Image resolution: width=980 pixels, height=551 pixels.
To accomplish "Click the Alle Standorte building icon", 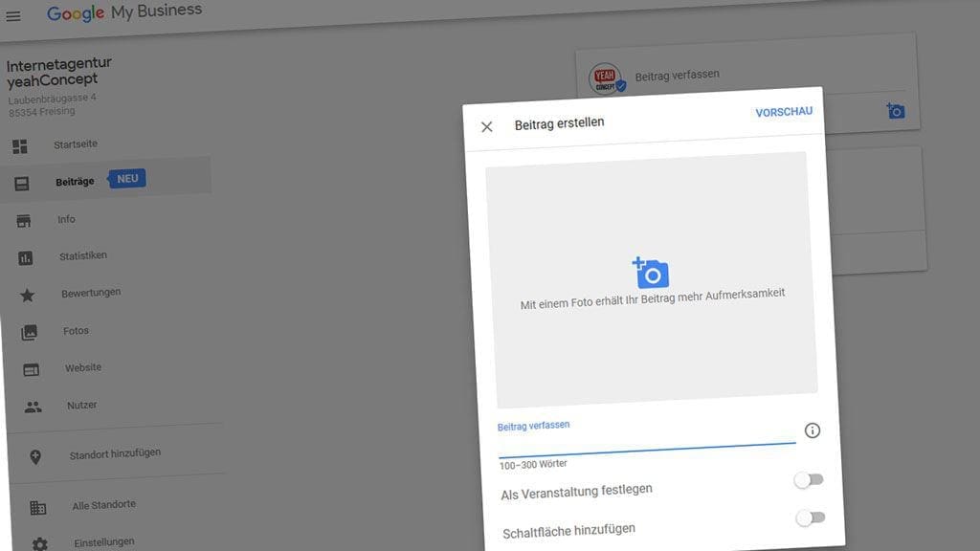I will pyautogui.click(x=38, y=507).
